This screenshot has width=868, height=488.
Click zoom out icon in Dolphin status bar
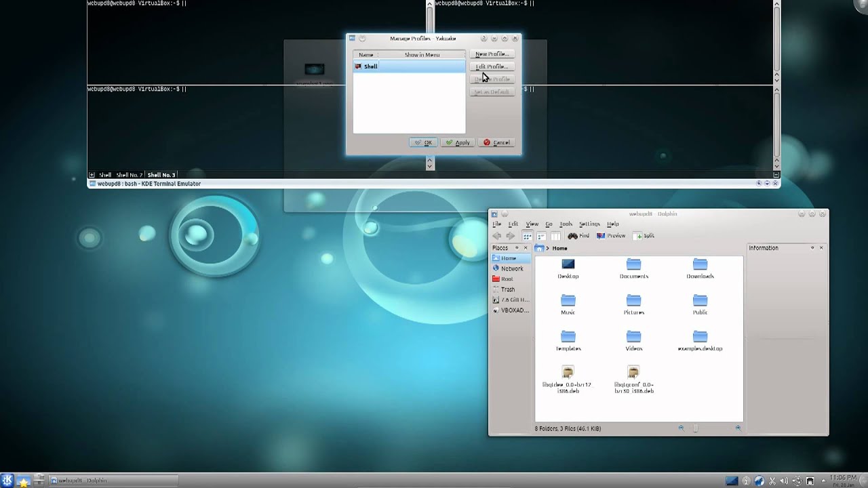pos(682,428)
